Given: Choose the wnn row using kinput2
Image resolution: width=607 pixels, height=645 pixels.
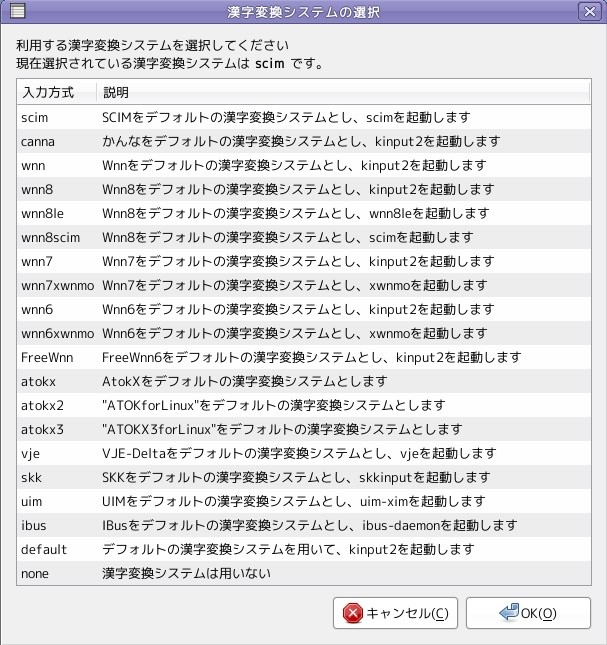Looking at the screenshot, I should click(x=304, y=165).
